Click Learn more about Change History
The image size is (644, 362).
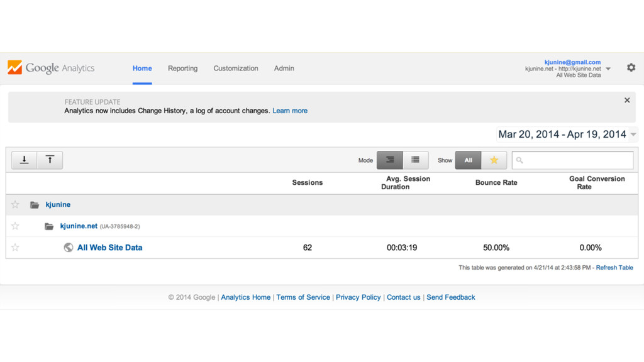[290, 111]
